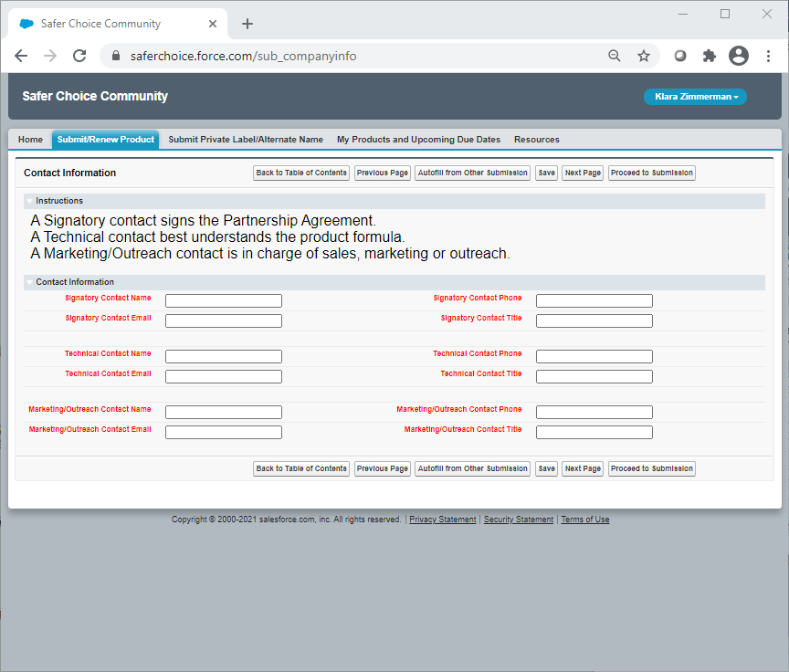The width and height of the screenshot is (789, 672).
Task: Collapse the Contact Information section
Action: pos(29,282)
